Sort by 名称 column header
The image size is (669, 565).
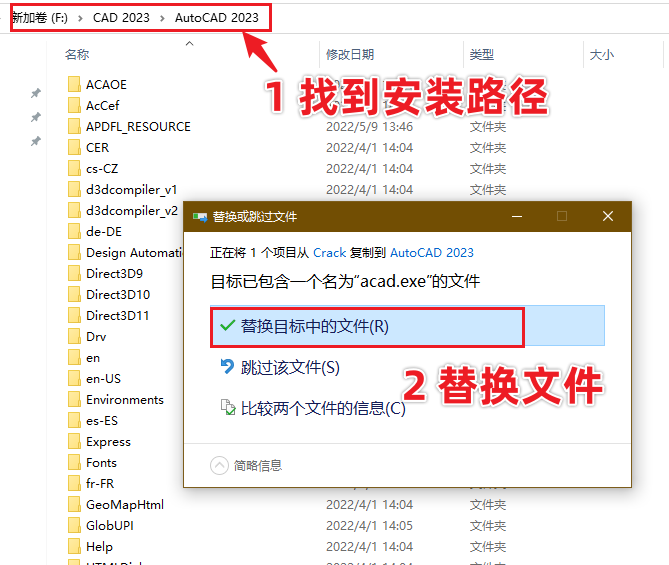pyautogui.click(x=77, y=55)
